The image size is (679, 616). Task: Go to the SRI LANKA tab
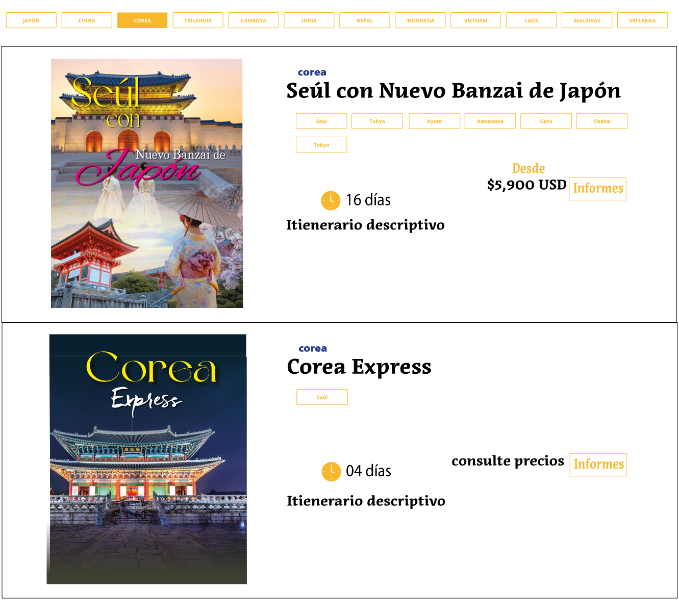642,20
